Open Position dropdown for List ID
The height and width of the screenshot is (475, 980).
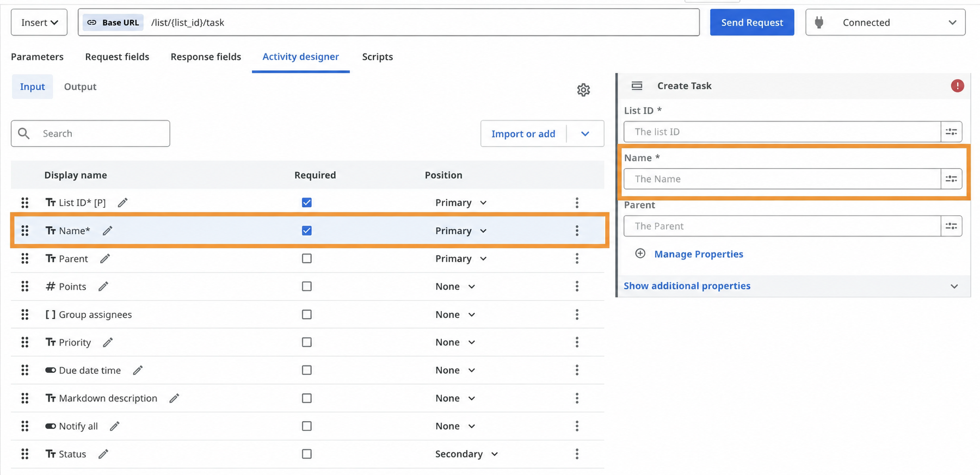coord(461,202)
